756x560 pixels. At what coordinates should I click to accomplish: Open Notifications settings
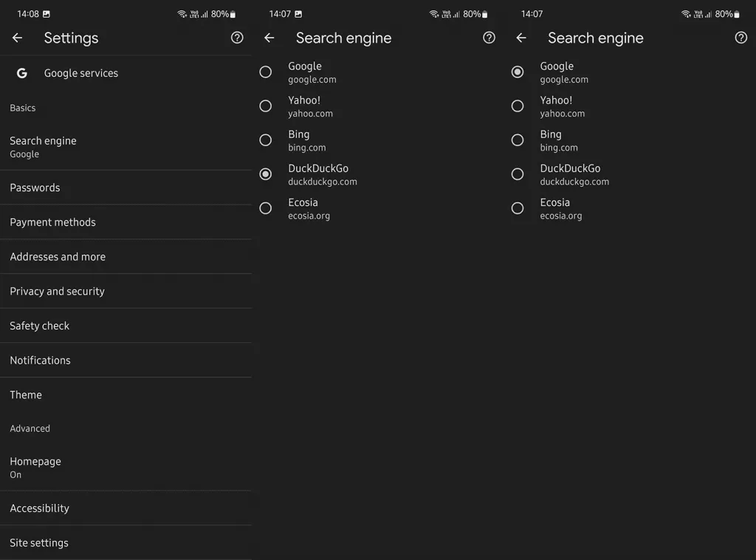click(126, 361)
